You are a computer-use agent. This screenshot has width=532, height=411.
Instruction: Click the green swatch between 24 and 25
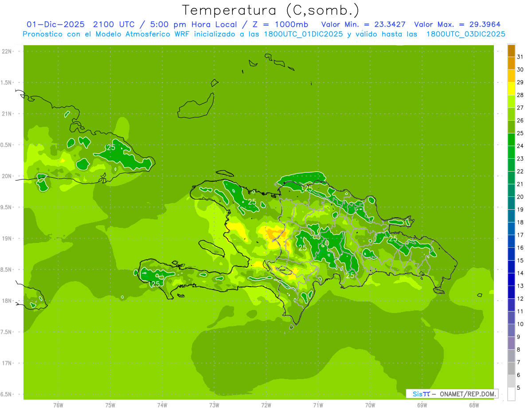click(511, 140)
